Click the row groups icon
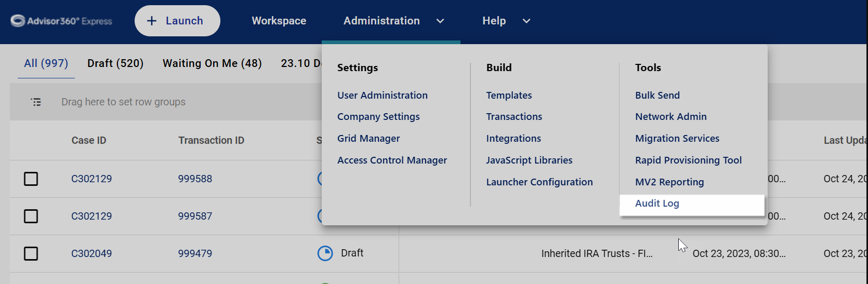Viewport: 868px width, 284px height. click(36, 102)
